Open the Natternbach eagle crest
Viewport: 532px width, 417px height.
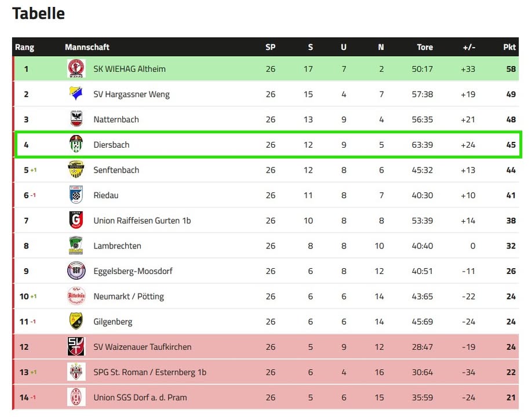(76, 119)
